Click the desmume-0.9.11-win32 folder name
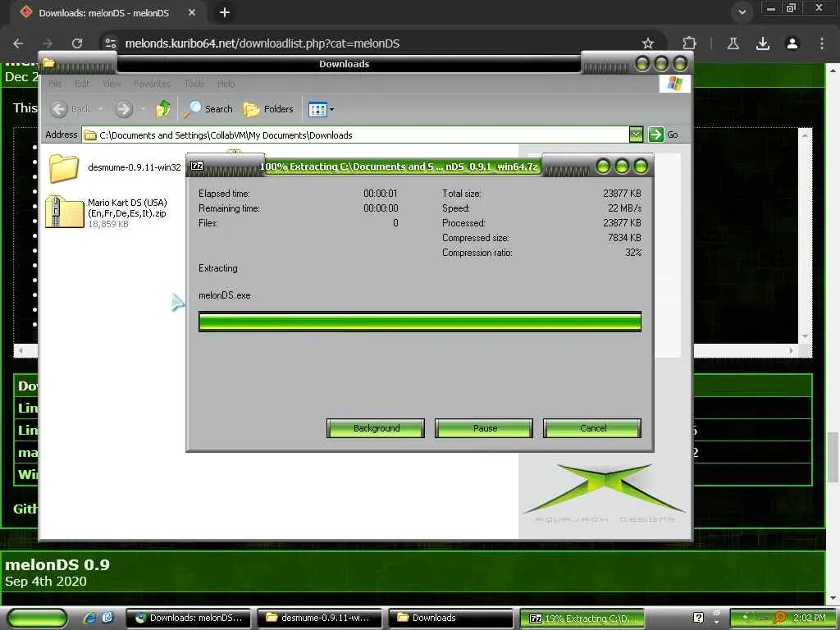The width and height of the screenshot is (840, 630). [135, 167]
